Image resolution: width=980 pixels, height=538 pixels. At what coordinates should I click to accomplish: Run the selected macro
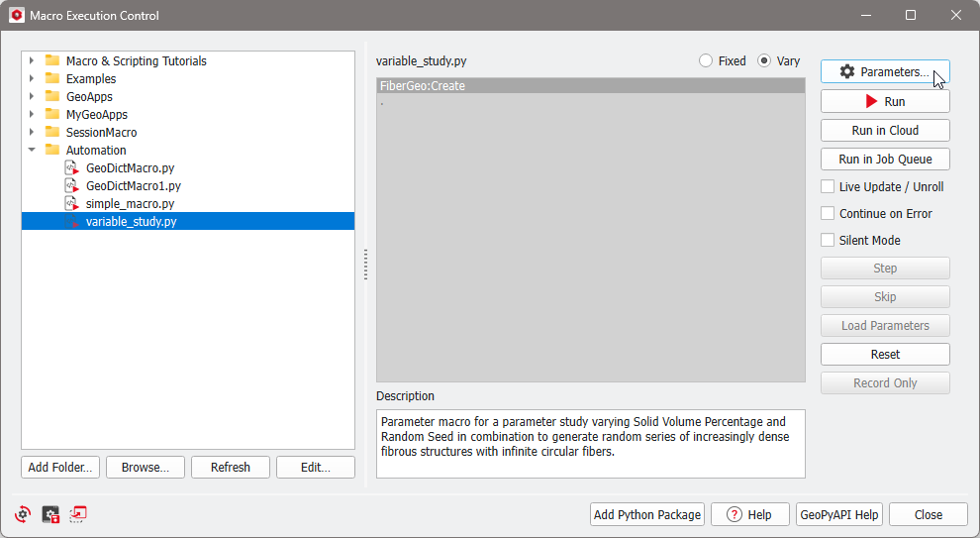point(885,101)
